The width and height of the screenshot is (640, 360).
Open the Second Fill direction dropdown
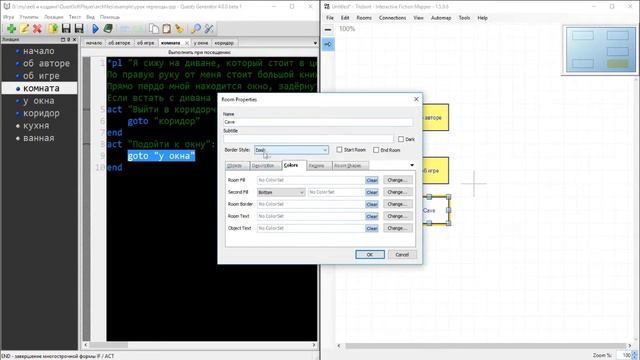click(x=281, y=192)
